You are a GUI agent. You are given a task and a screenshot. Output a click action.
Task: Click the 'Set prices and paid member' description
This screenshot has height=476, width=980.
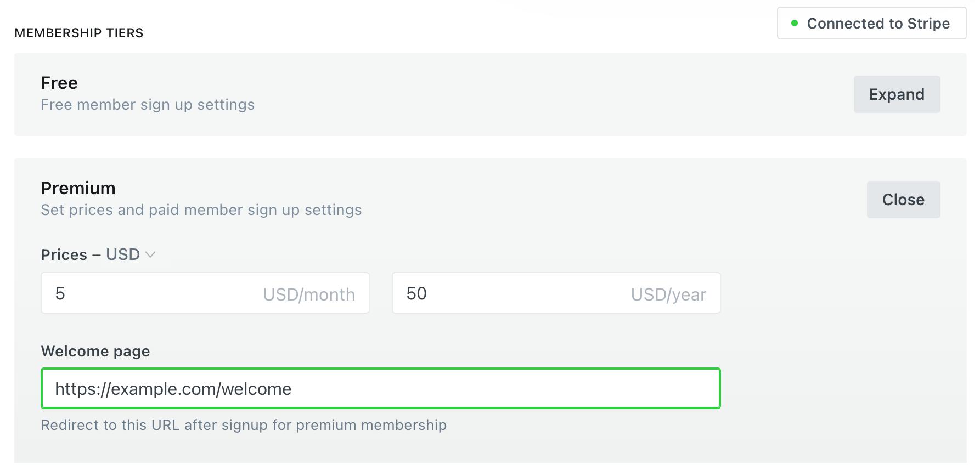(x=201, y=210)
